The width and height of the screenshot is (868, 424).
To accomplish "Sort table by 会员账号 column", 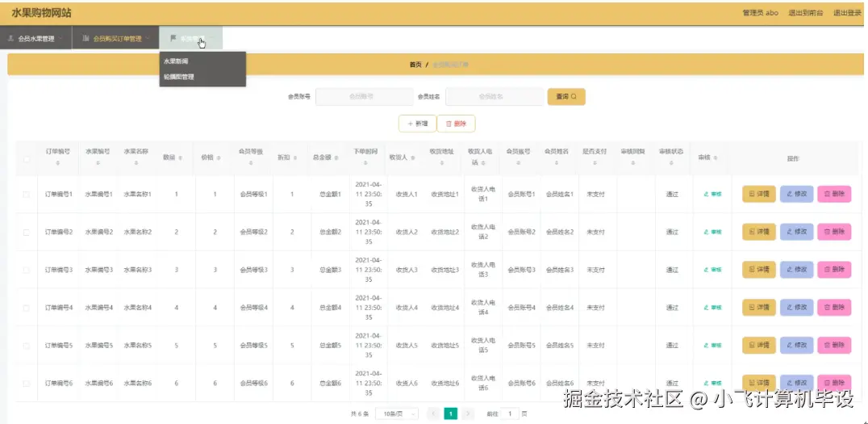I will point(518,163).
